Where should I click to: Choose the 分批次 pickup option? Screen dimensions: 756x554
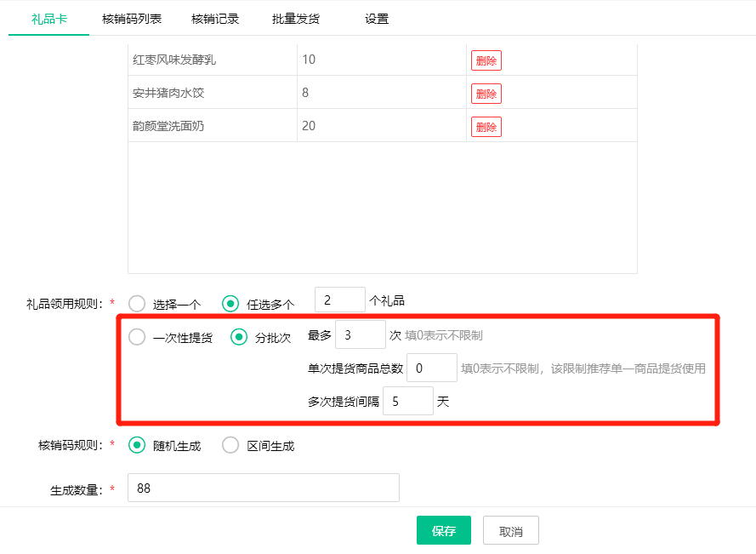(x=240, y=338)
